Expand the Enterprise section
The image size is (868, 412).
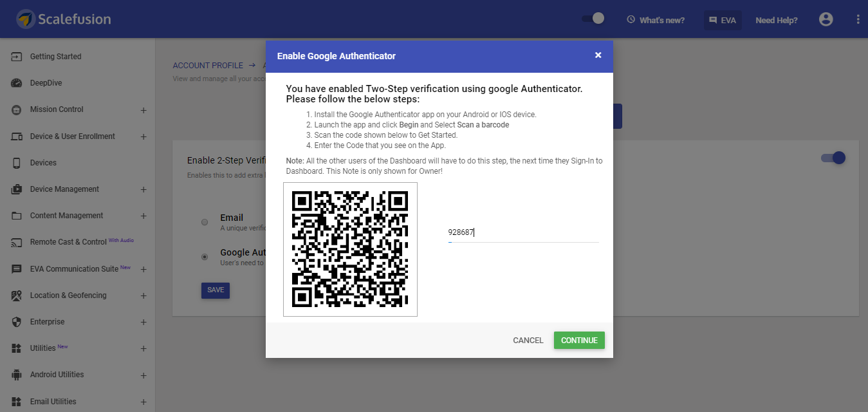143,322
